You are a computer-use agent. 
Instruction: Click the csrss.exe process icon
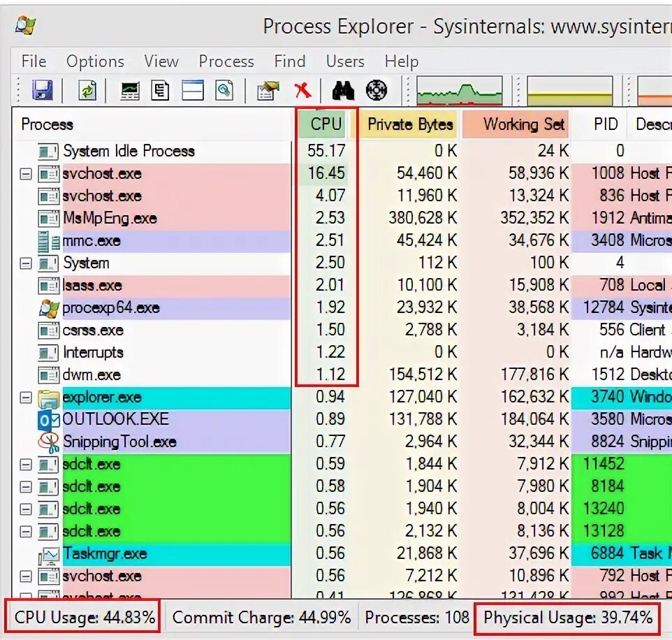48,330
